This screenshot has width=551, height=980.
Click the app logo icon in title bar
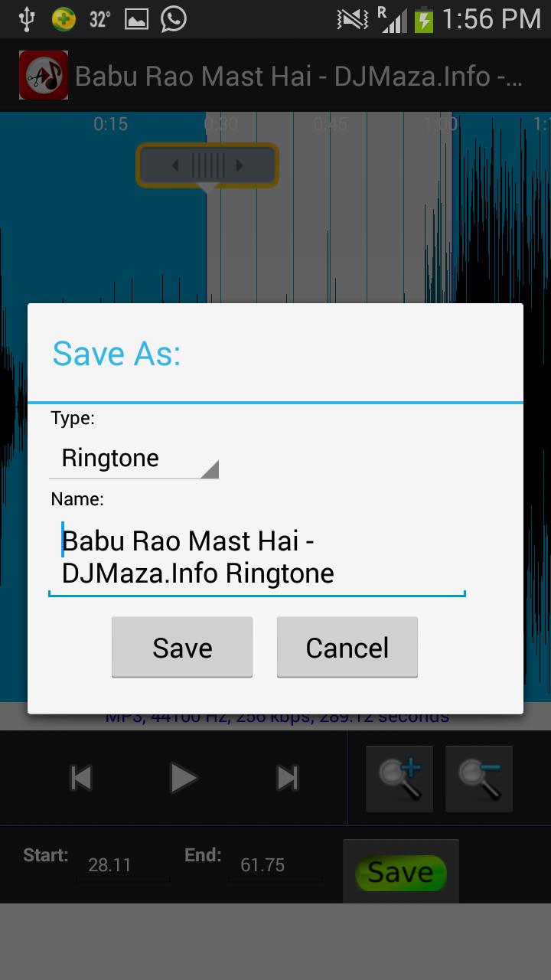(x=44, y=75)
